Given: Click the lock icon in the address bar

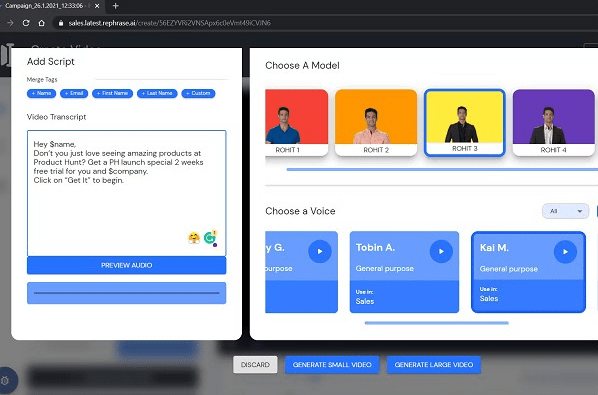Looking at the screenshot, I should coord(61,23).
